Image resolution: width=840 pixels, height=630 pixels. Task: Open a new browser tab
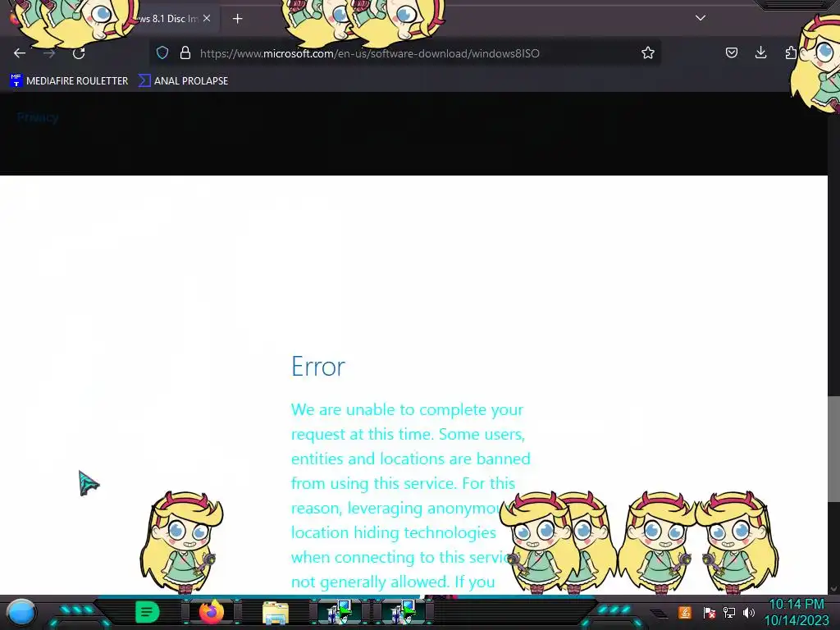pos(237,19)
